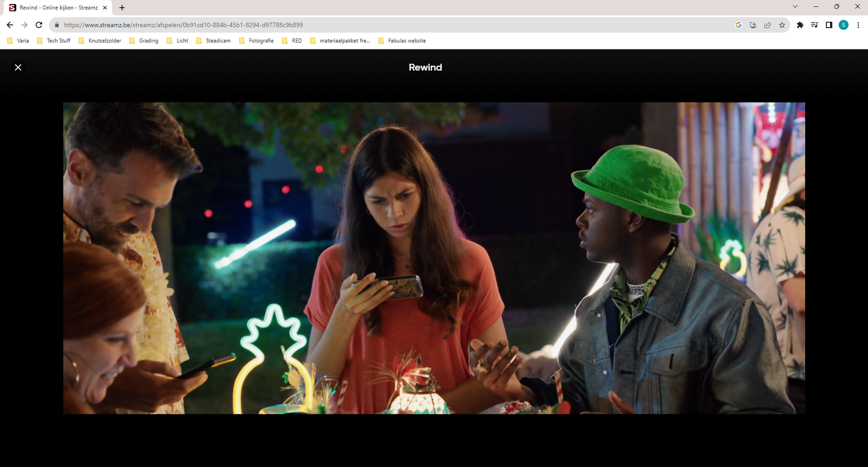
Task: Open the Chrome three-dot menu
Action: coord(858,25)
